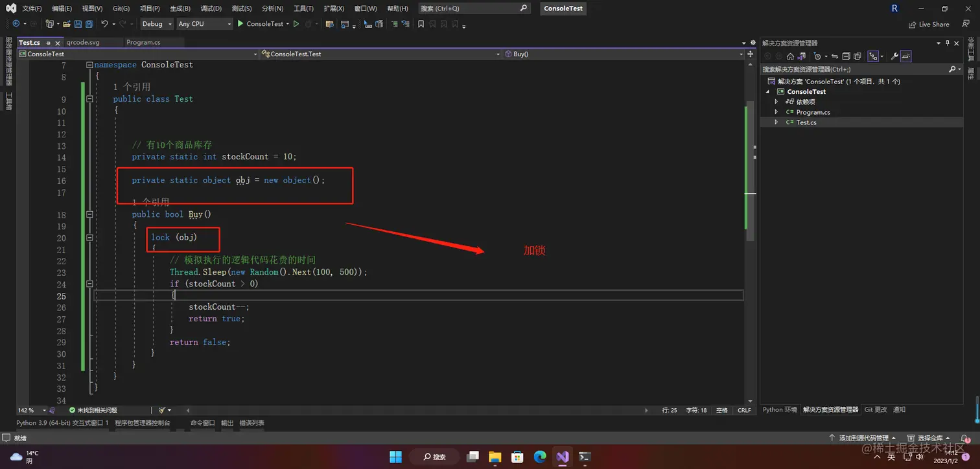Open the Any CPU platform dropdown
The image size is (980, 469).
(x=204, y=24)
